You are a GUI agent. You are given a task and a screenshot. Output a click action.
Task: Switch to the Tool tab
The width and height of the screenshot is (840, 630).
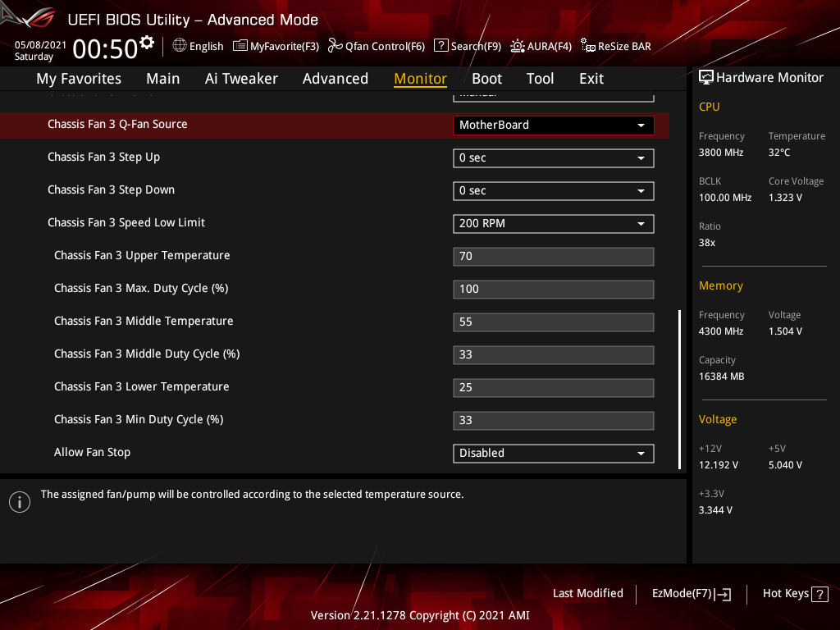pyautogui.click(x=540, y=79)
